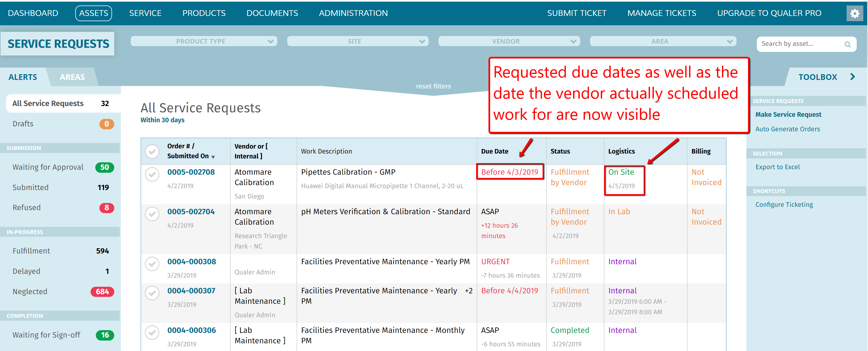This screenshot has width=868, height=351.
Task: Click the red Refused 8 badge
Action: pos(107,207)
